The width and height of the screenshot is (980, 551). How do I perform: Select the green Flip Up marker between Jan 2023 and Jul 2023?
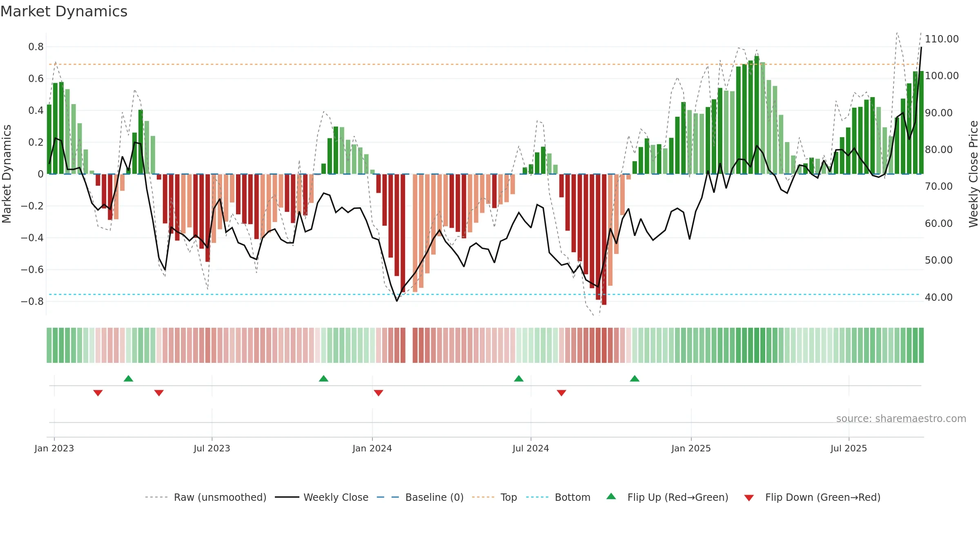129,378
